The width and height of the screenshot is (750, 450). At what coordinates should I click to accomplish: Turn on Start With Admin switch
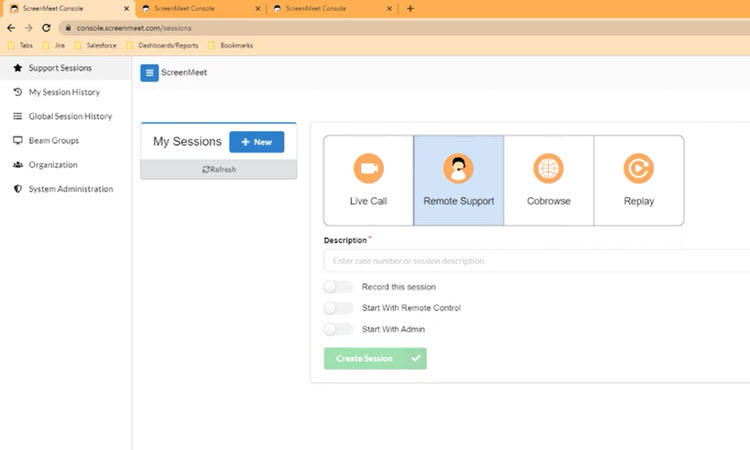[x=338, y=329]
